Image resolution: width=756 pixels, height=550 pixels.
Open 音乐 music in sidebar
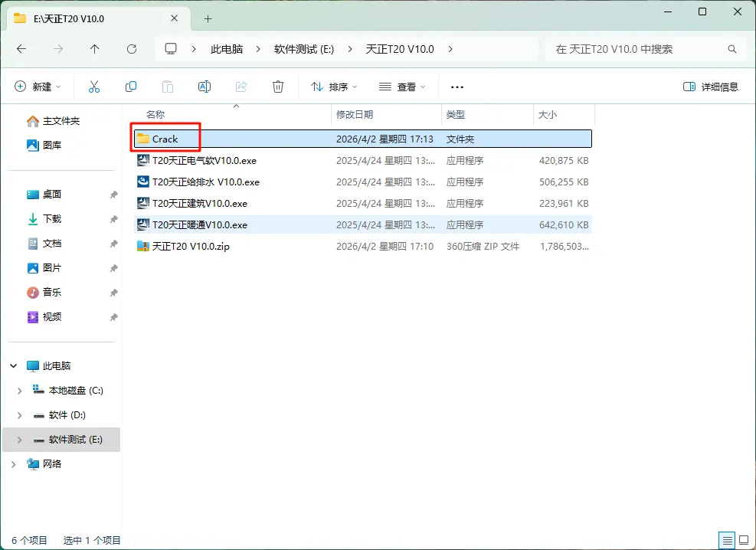[44, 292]
